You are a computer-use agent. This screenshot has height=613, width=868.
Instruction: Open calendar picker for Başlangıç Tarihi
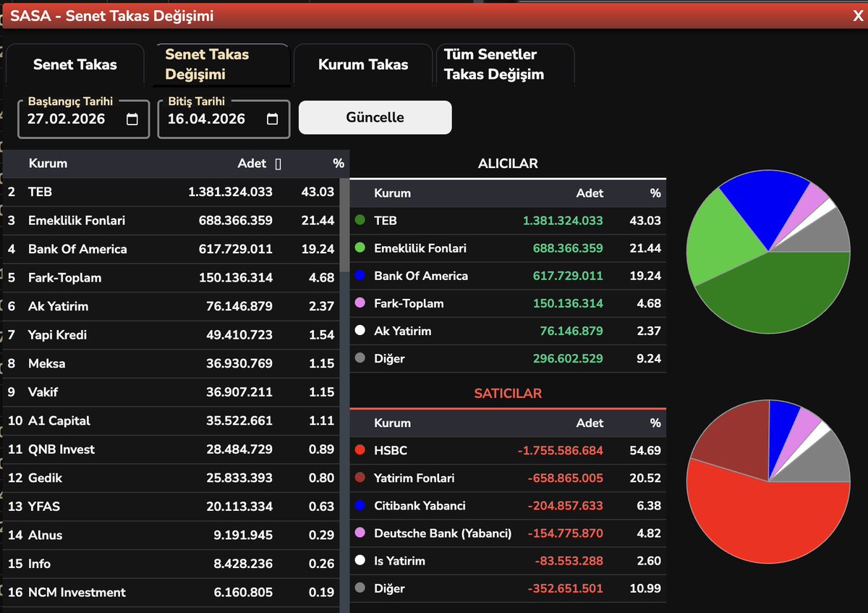(132, 119)
